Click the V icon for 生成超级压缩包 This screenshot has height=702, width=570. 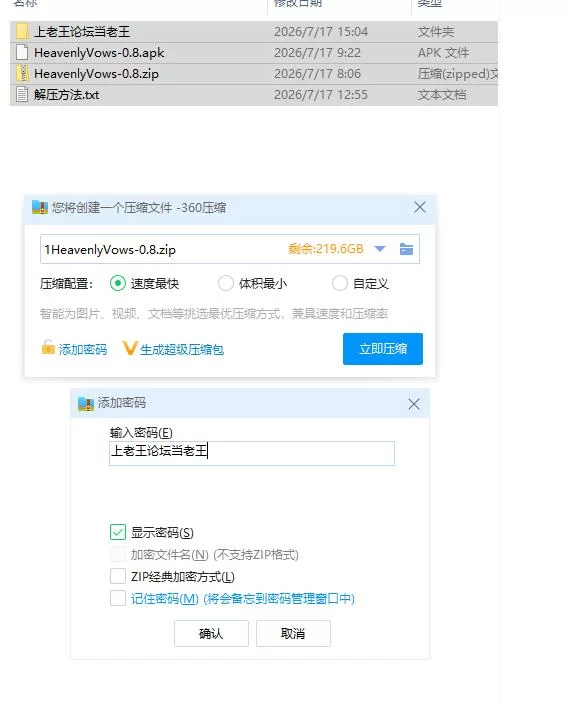click(129, 348)
